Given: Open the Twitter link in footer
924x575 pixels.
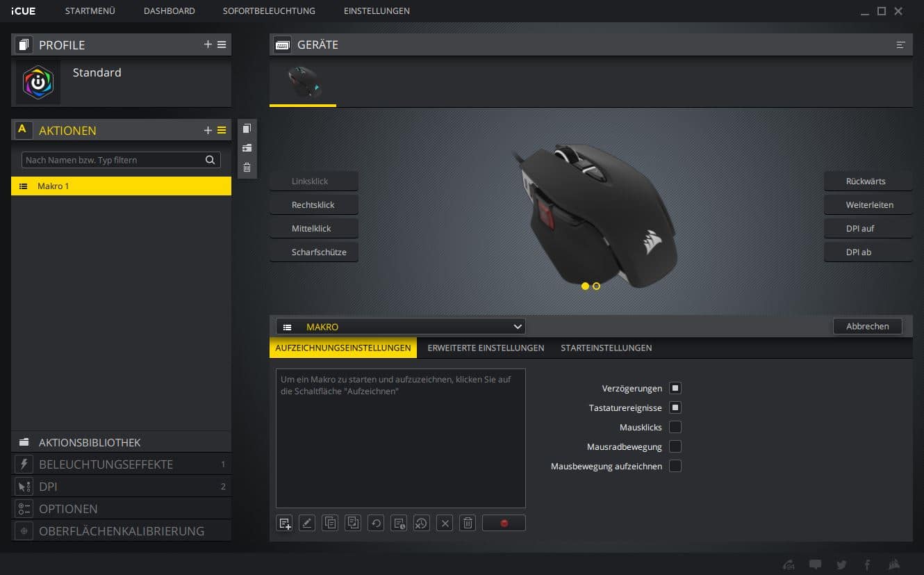Looking at the screenshot, I should (x=841, y=565).
